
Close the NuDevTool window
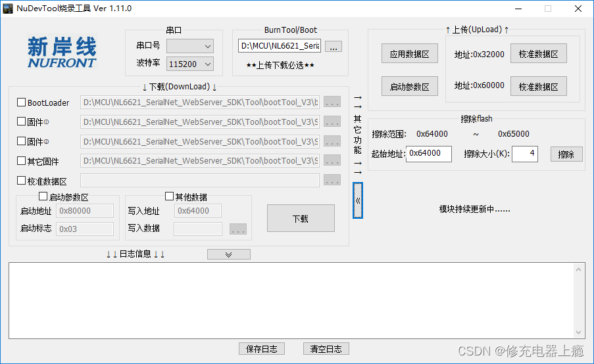578,9
